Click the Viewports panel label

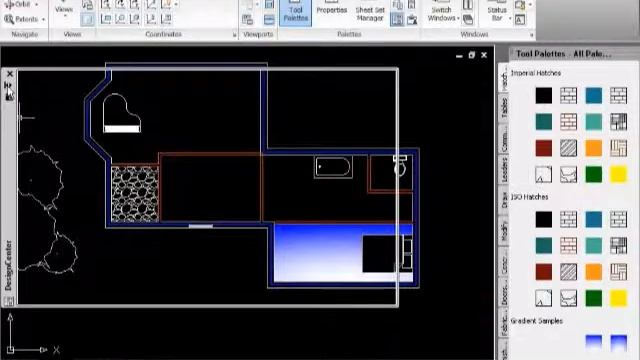tap(258, 34)
